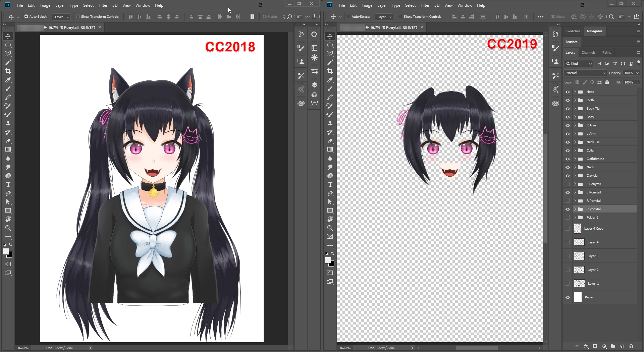Viewport: 644px width, 352px height.
Task: Select Elliptical Marquee tool in CC2018 window
Action: point(8,45)
